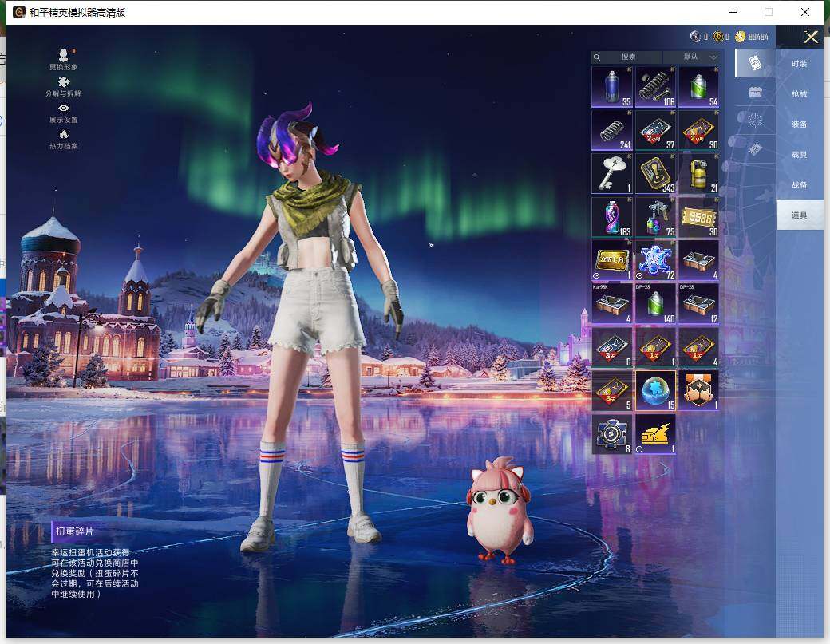
Task: Select the blue puzzle piece with count 8
Action: pyautogui.click(x=612, y=434)
